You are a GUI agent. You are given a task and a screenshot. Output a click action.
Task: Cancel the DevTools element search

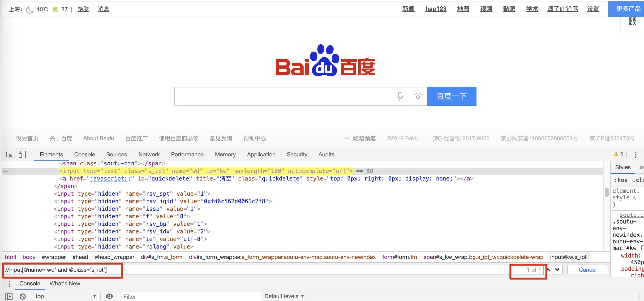(x=587, y=270)
